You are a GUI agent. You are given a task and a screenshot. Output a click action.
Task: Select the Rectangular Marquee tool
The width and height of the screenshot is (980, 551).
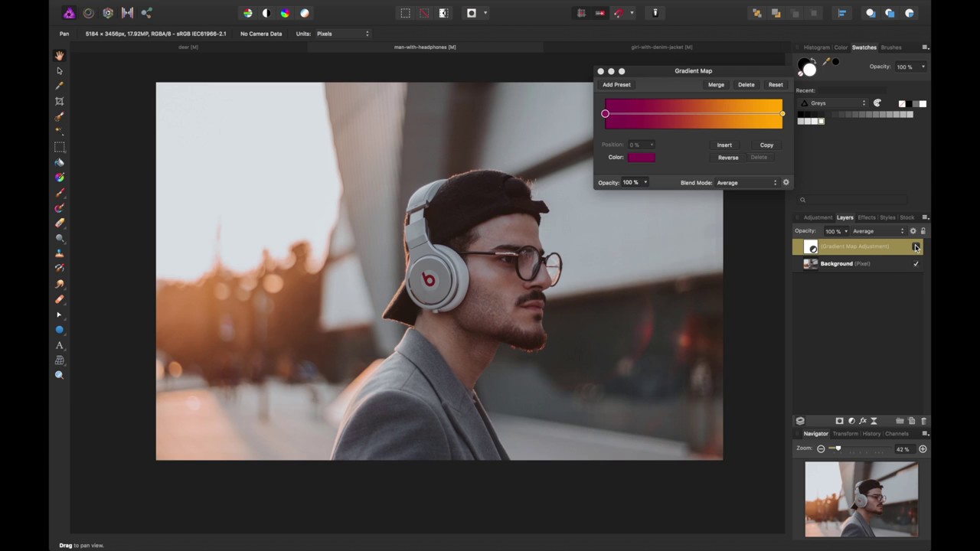click(x=59, y=147)
